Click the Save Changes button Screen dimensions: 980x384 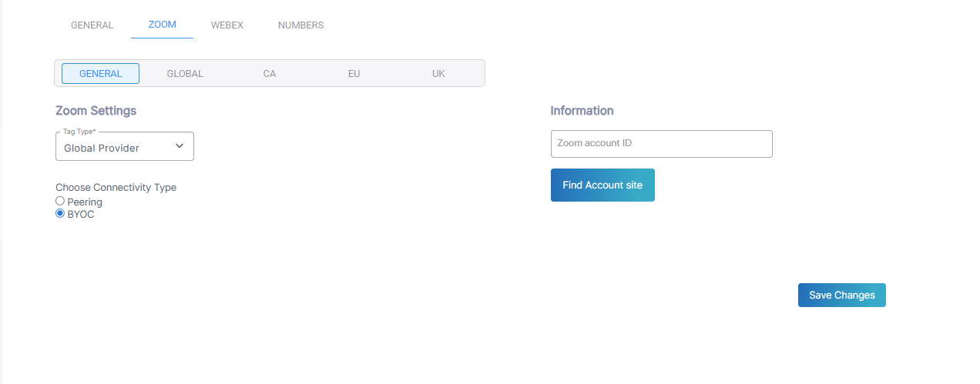coord(841,296)
